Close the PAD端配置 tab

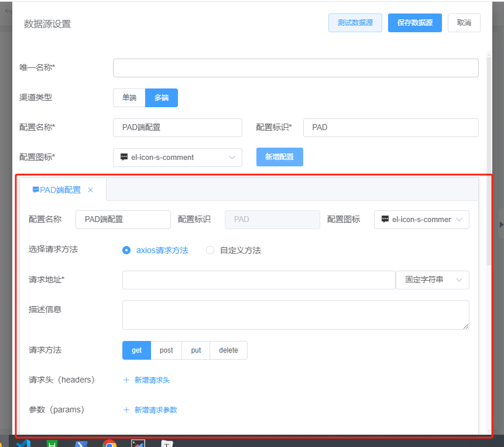click(x=90, y=190)
